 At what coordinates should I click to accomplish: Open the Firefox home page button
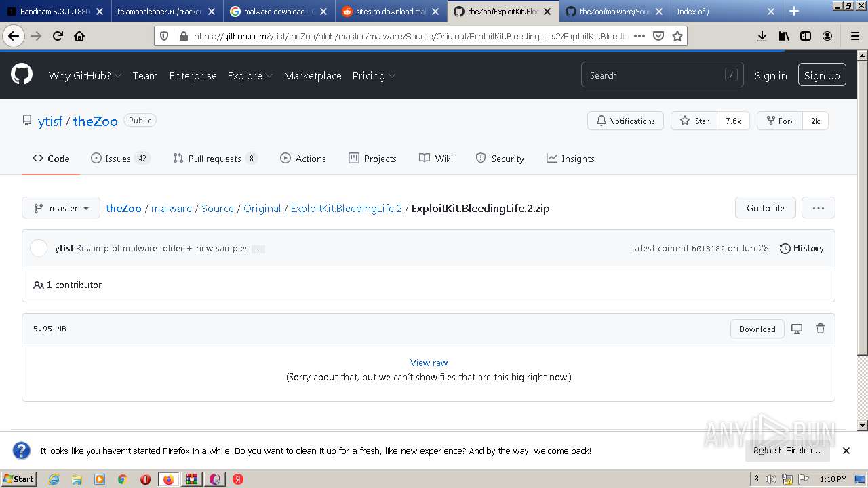(79, 36)
